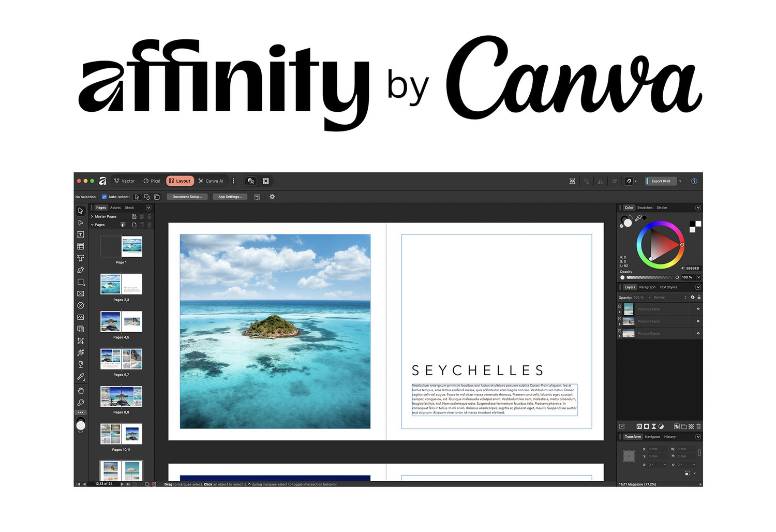
Task: Select the Zoom magnifier tool
Action: 81,403
